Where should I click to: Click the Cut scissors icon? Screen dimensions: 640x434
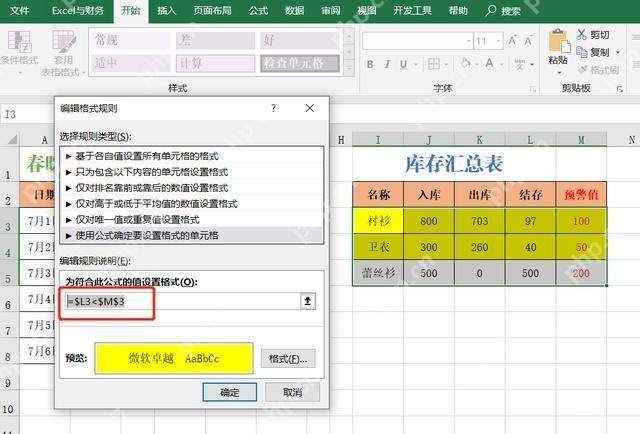(581, 34)
